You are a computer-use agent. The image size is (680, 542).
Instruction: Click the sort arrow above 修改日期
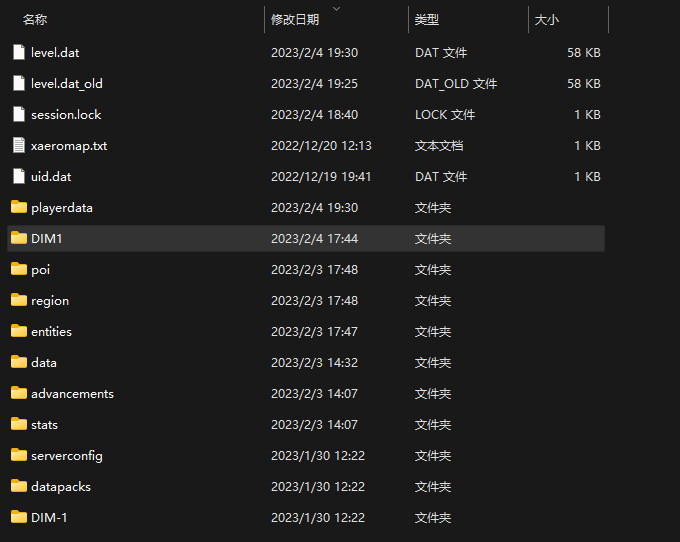pyautogui.click(x=335, y=8)
